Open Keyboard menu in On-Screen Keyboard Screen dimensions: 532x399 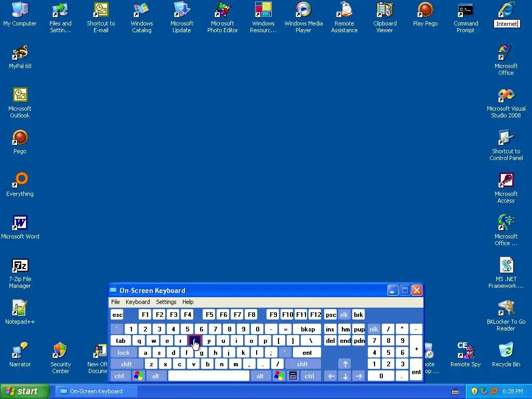point(138,302)
